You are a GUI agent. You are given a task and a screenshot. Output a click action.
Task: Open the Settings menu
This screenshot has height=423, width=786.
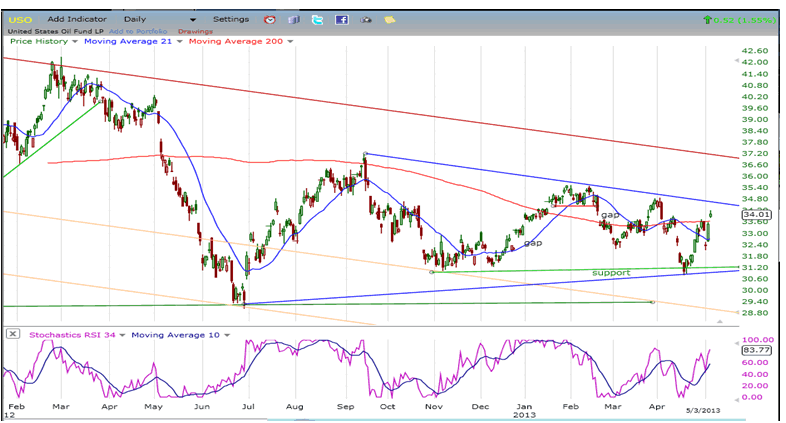(231, 19)
